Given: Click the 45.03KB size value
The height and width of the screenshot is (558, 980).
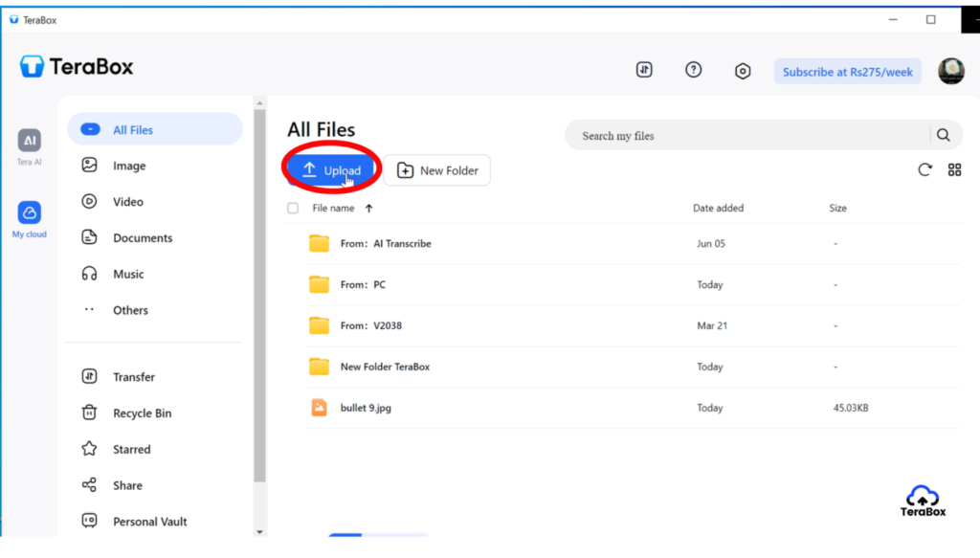Looking at the screenshot, I should pos(851,408).
